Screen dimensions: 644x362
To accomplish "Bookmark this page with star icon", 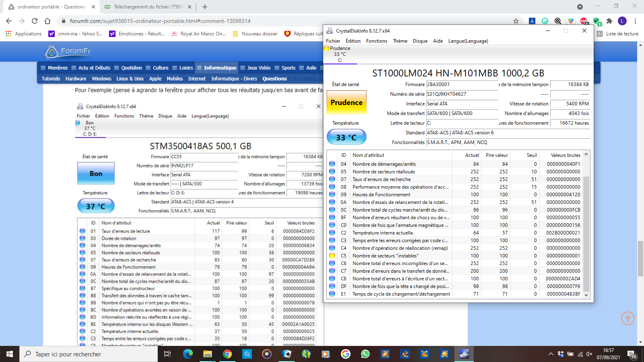I will pyautogui.click(x=516, y=21).
